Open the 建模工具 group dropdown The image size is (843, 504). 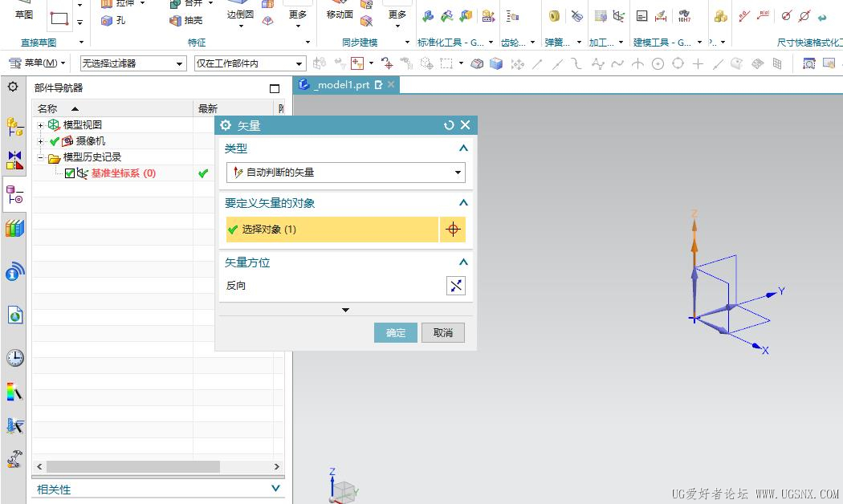[x=699, y=42]
